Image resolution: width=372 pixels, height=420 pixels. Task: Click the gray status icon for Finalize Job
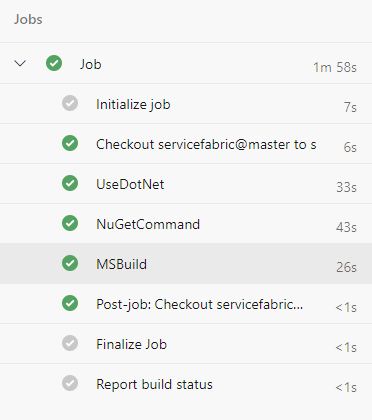pyautogui.click(x=70, y=343)
